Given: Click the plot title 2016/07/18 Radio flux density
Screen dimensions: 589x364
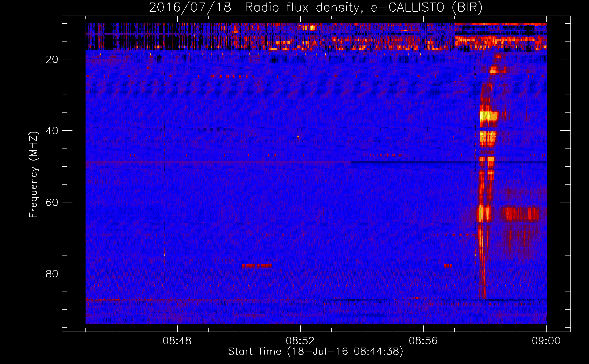Looking at the screenshot, I should [x=316, y=7].
